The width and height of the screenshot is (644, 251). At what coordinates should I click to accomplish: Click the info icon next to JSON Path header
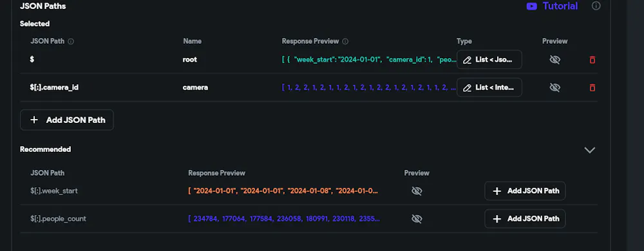(71, 41)
